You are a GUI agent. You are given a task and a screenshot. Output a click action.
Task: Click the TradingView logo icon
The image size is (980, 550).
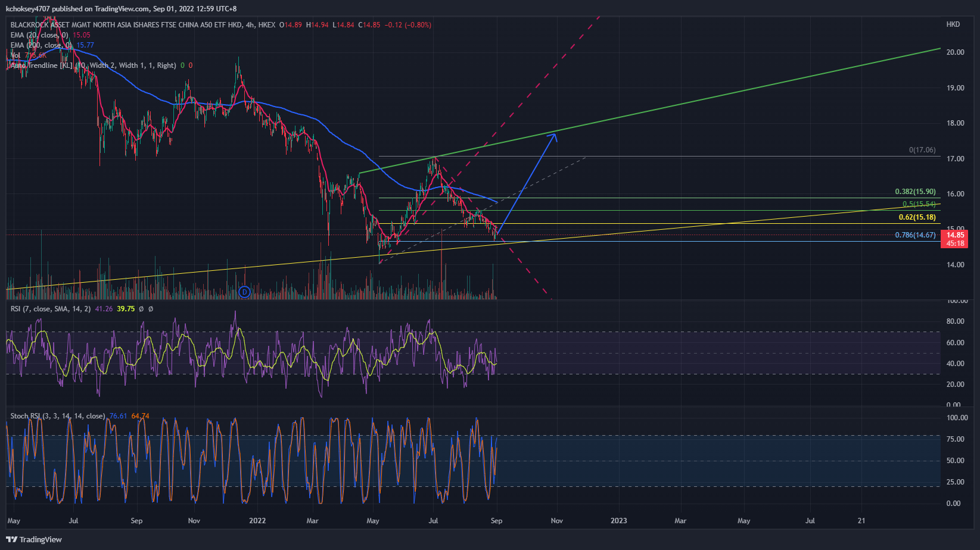(11, 539)
